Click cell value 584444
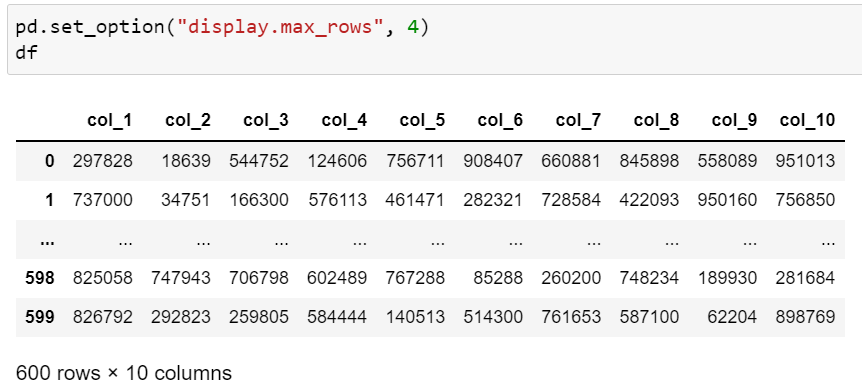 (x=336, y=317)
